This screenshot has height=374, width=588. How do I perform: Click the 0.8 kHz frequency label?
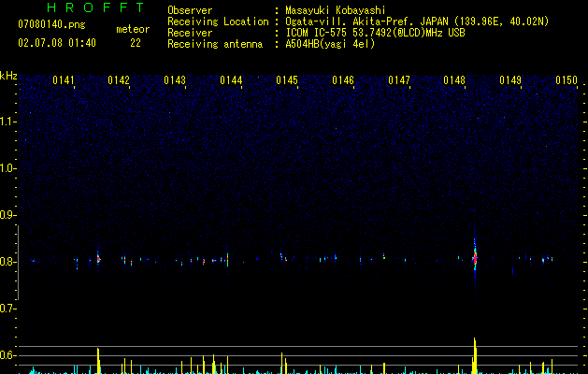(7, 262)
